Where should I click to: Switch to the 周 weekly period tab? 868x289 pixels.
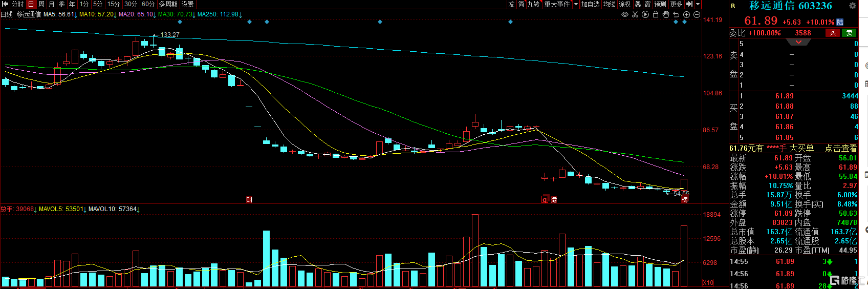click(41, 4)
